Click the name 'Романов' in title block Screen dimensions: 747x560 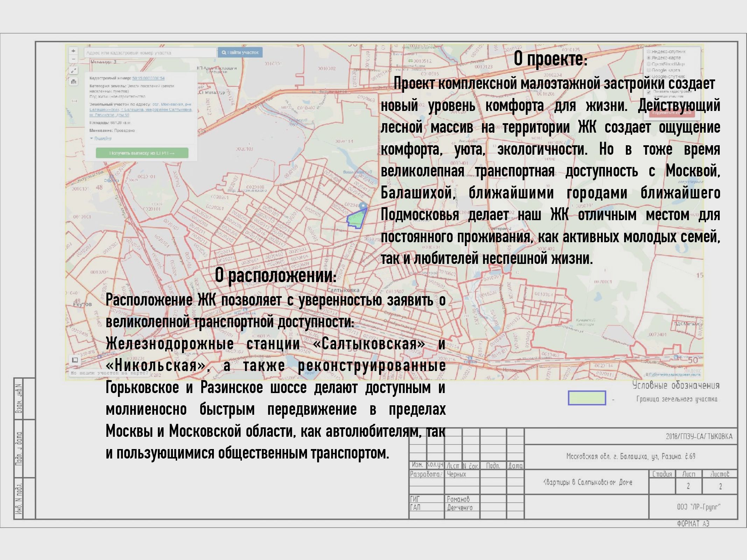tap(458, 499)
